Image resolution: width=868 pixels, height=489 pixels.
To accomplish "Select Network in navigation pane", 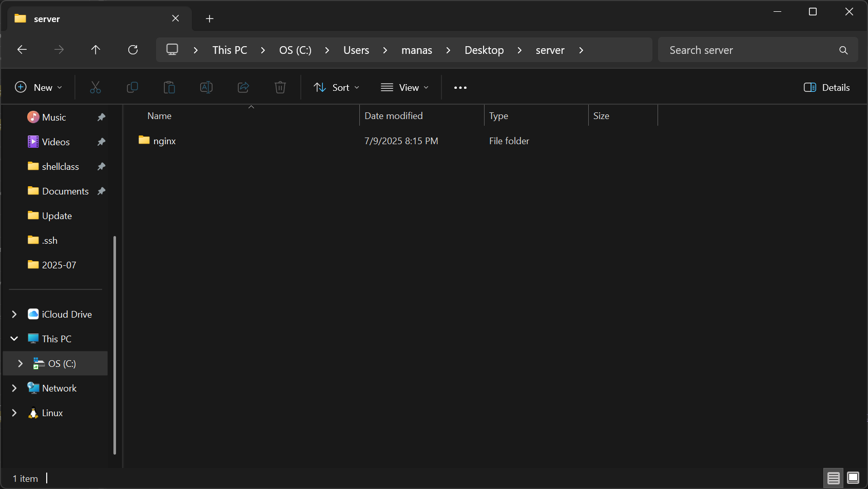I will [59, 388].
